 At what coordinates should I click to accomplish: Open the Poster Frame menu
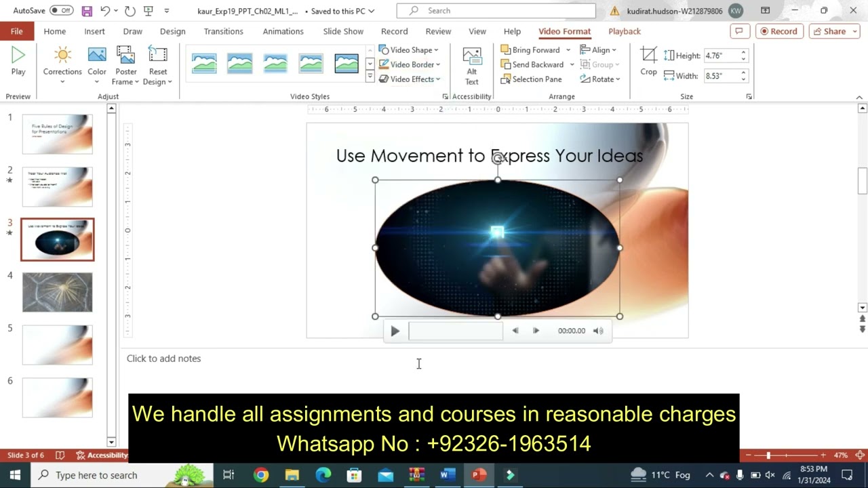(125, 65)
